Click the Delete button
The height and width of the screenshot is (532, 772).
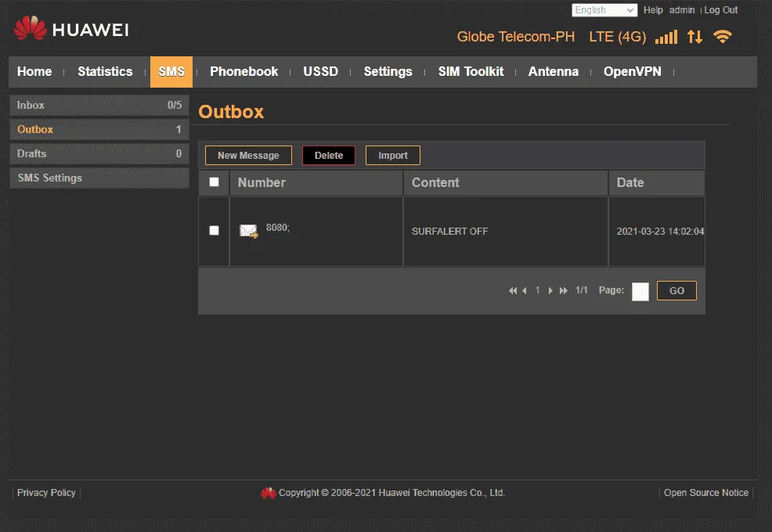coord(329,156)
